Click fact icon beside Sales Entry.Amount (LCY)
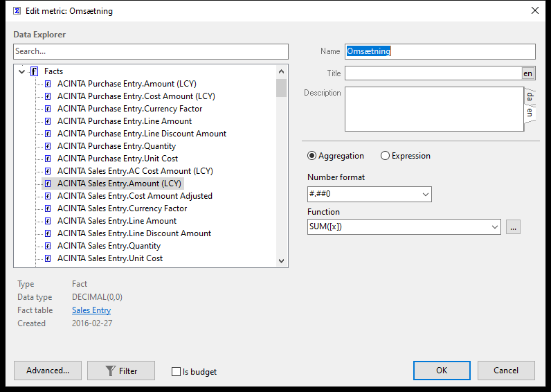 pyautogui.click(x=48, y=184)
